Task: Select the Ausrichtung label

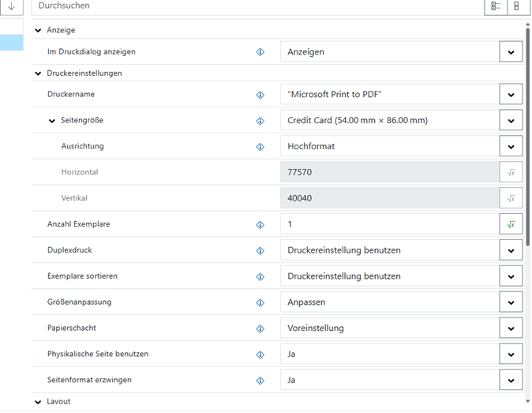Action: click(82, 146)
